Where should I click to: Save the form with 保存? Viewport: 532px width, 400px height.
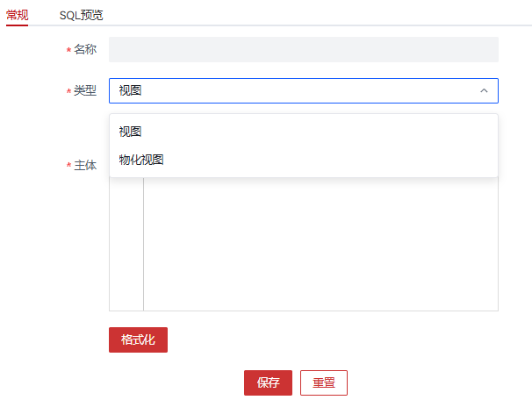pos(268,383)
